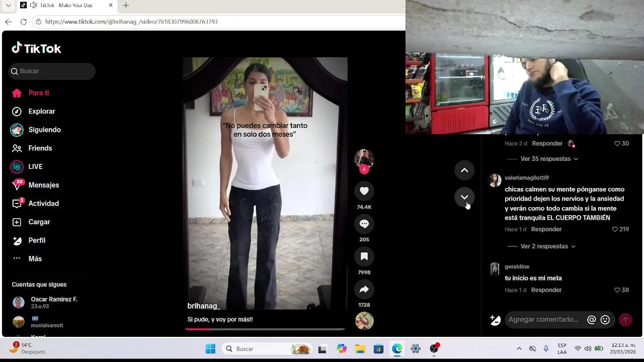Open the emoji picker in the comment box
This screenshot has height=362, width=644.
pyautogui.click(x=605, y=320)
